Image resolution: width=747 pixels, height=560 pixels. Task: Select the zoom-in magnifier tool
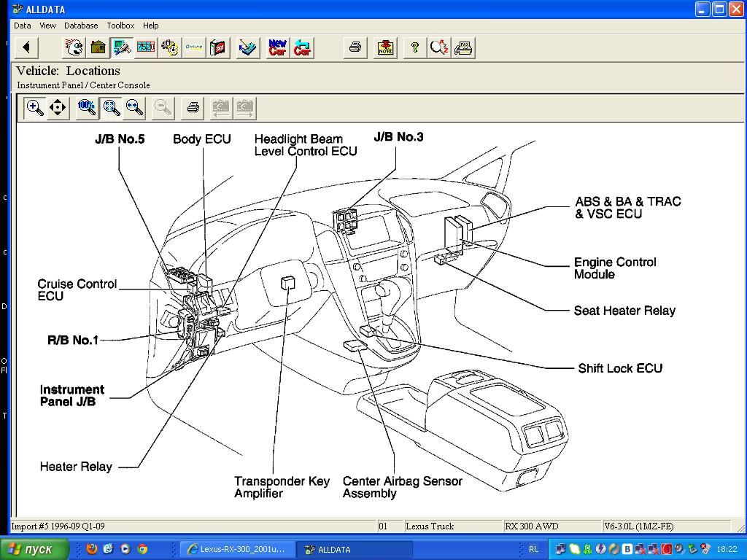[x=34, y=108]
